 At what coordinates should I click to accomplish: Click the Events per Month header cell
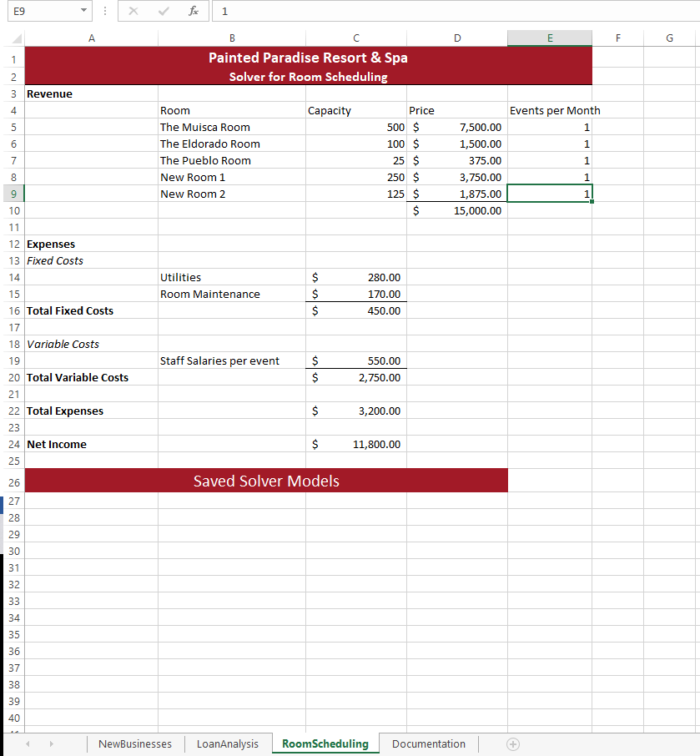549,110
